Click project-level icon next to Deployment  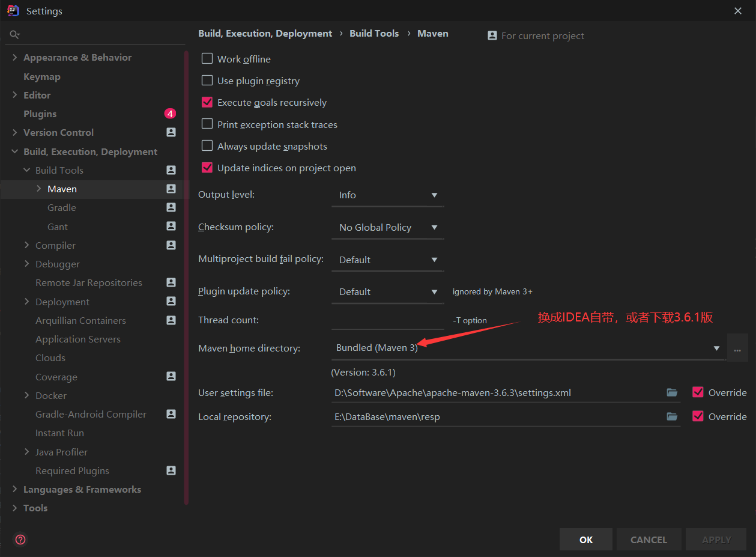coord(171,301)
